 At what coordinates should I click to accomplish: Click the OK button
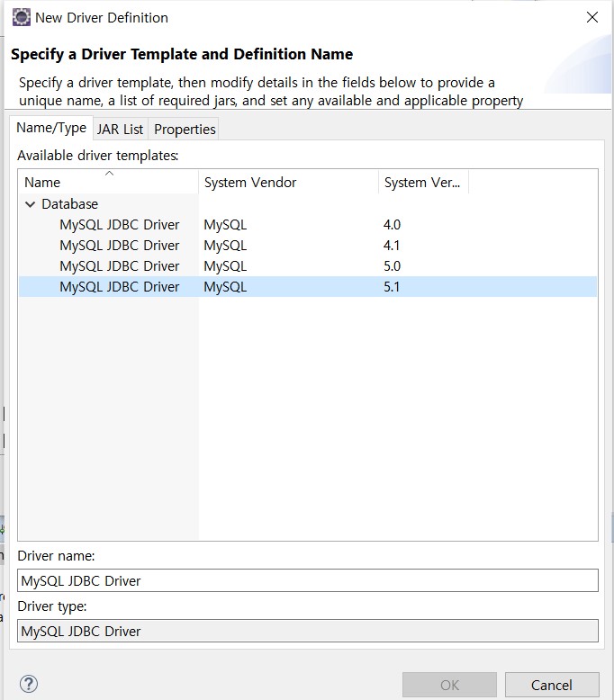(x=449, y=685)
